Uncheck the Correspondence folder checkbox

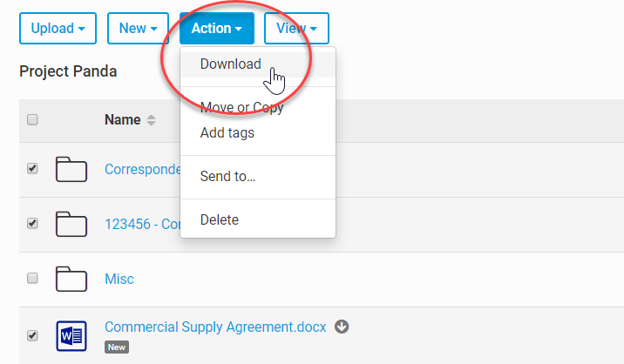tap(32, 169)
